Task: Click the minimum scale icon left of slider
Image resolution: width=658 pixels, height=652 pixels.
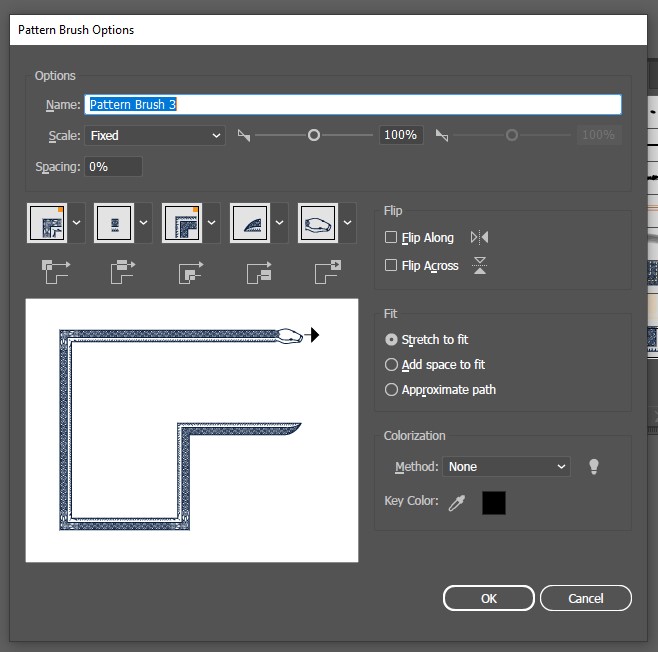Action: [x=244, y=135]
